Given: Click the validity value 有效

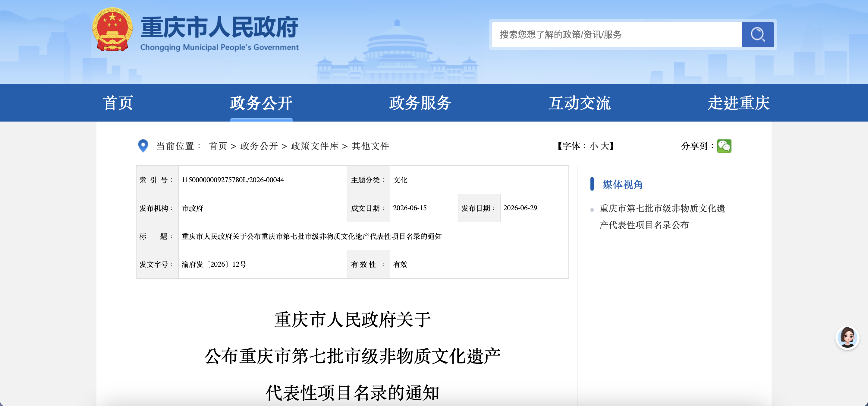Looking at the screenshot, I should (400, 264).
